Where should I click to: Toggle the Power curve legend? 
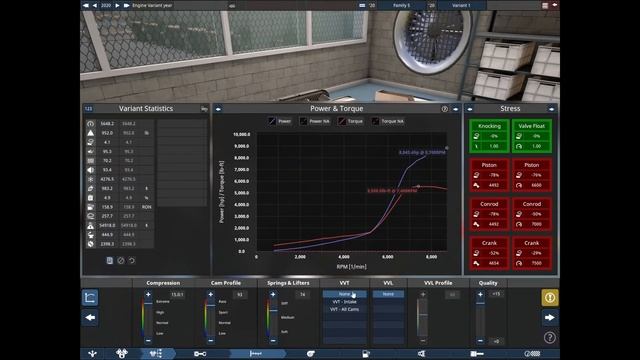[x=280, y=121]
